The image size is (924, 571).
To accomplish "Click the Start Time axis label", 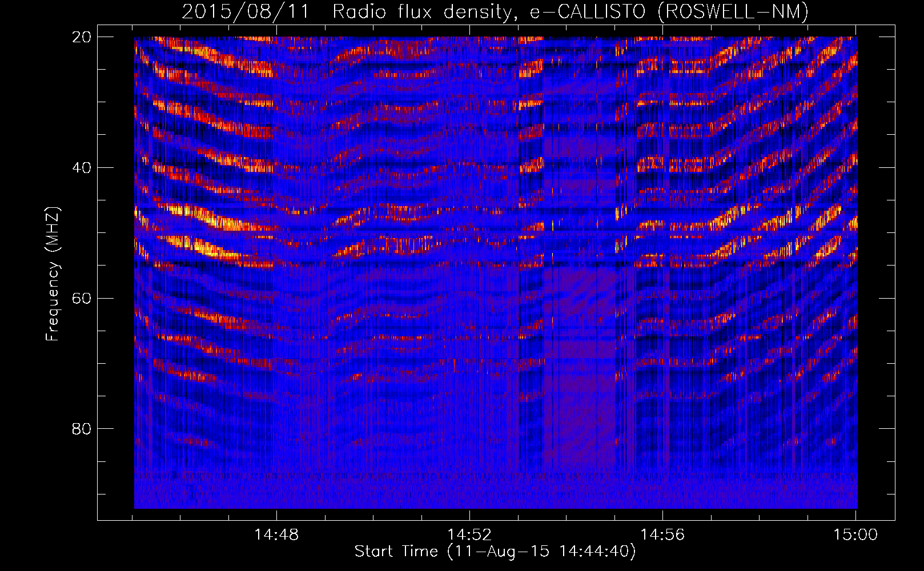I will click(495, 552).
